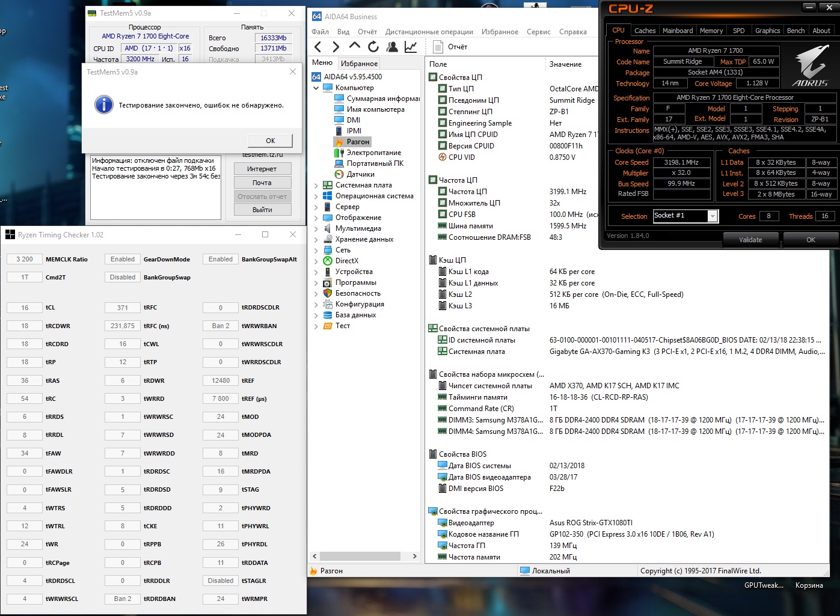
Task: Switch to the Mainboard tab in CPU-Z
Action: click(x=678, y=31)
